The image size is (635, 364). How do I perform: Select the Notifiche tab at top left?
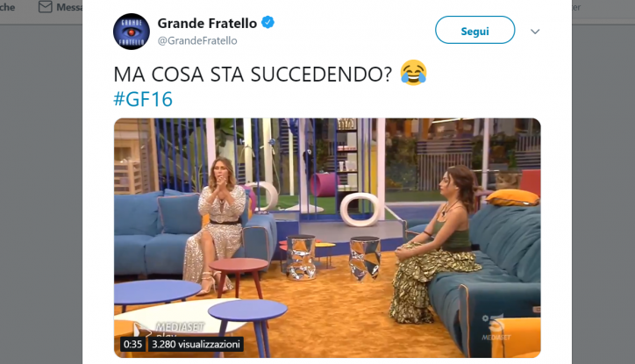(7, 7)
